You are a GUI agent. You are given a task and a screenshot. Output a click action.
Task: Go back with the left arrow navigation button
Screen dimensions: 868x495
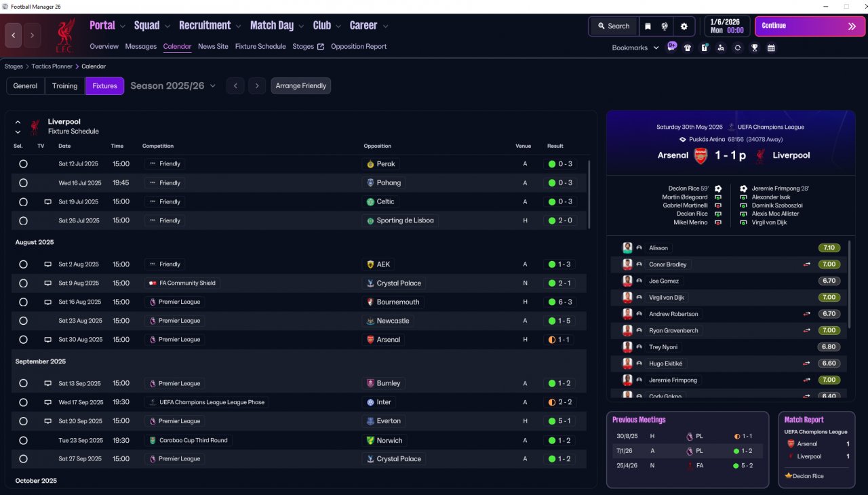[14, 35]
